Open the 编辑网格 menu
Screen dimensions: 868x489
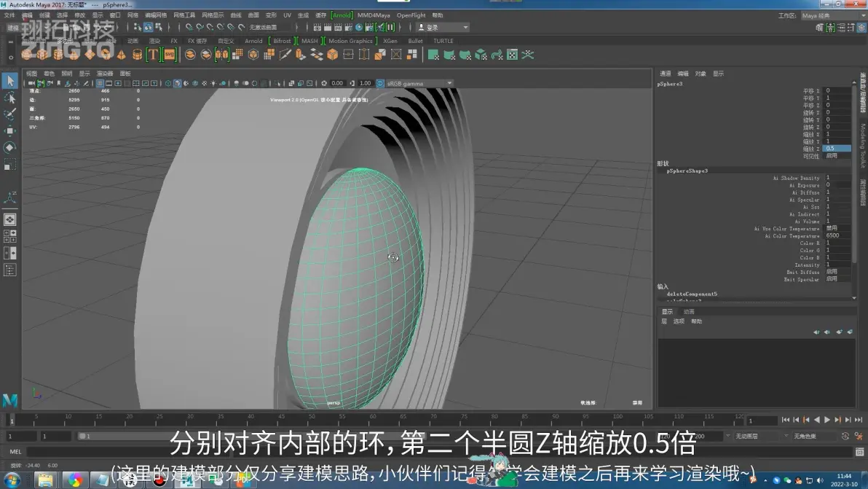(x=156, y=15)
